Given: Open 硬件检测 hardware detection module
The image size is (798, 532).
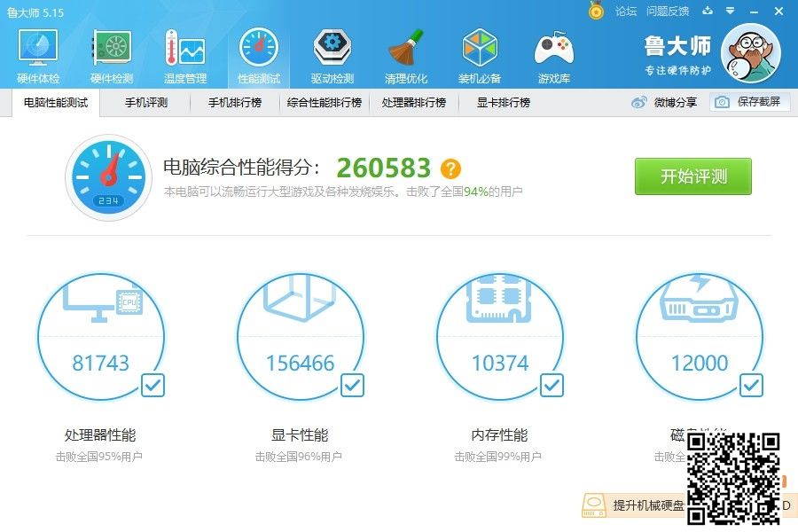Looking at the screenshot, I should 112,57.
